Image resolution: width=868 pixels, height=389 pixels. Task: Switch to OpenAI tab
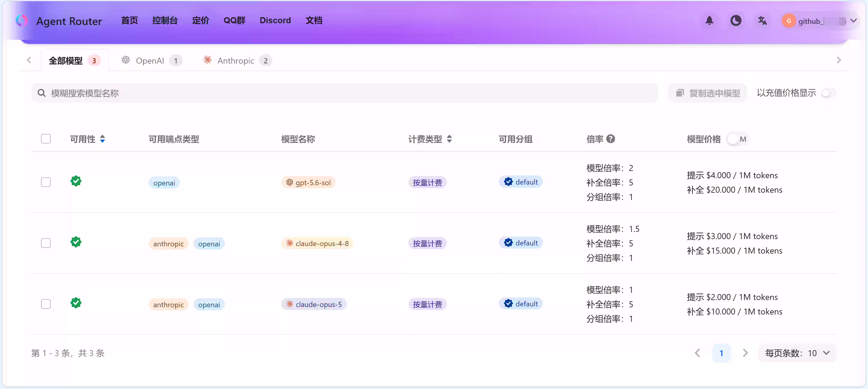click(152, 61)
